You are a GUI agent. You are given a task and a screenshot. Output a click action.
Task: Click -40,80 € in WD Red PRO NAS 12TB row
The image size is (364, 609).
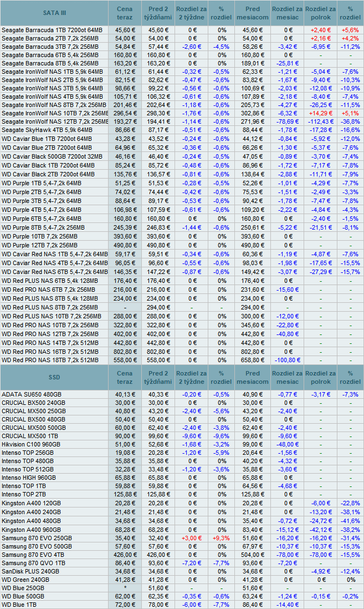tap(288, 334)
